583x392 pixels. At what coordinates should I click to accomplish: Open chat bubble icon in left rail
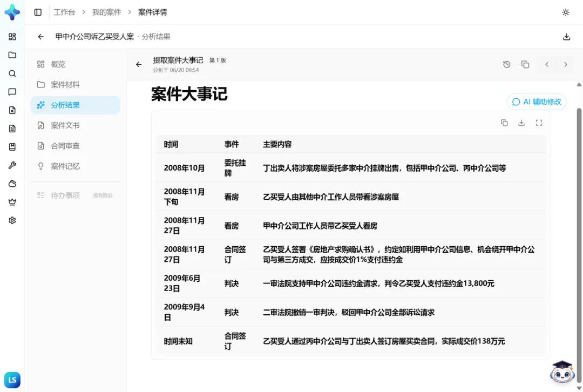(x=12, y=92)
